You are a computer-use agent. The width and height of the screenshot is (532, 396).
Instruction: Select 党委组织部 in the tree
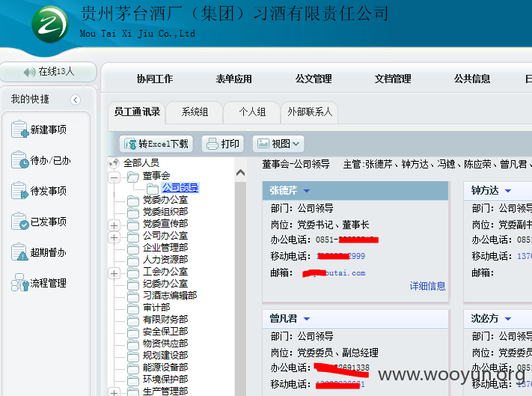(165, 212)
